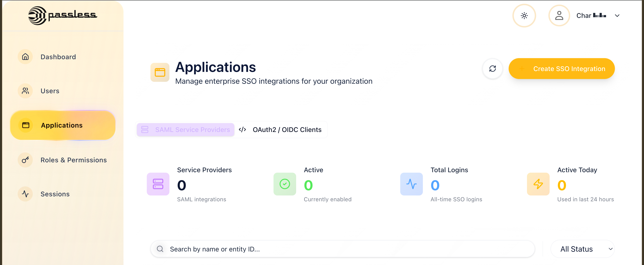Click 'SAML integrations' text
Viewport: 644px width, 265px height.
coord(202,199)
